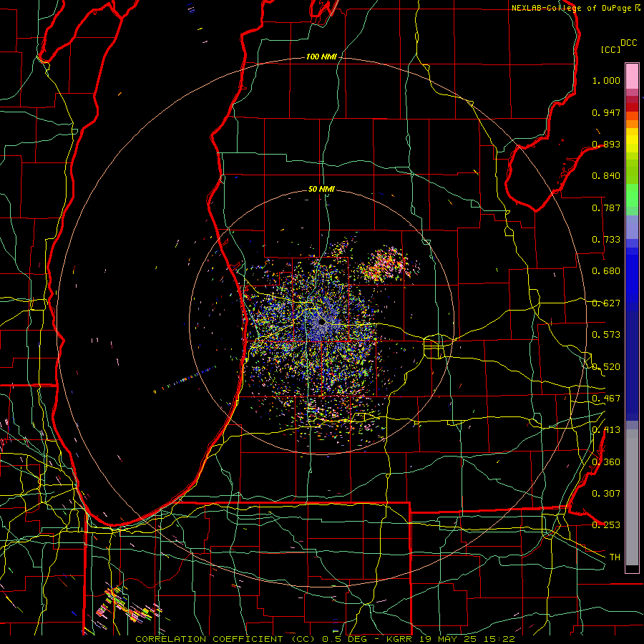Pick the lavender color bar segment
Image resolution: width=644 pixels, height=644 pixels.
coord(632,227)
